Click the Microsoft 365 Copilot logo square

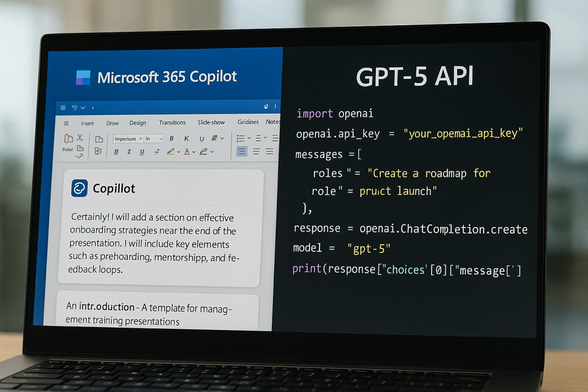tap(83, 78)
